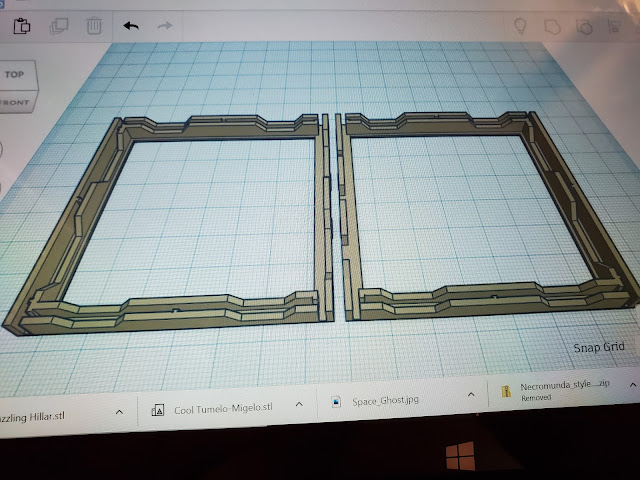
Task: Delete the selection with the trash icon
Action: (94, 26)
